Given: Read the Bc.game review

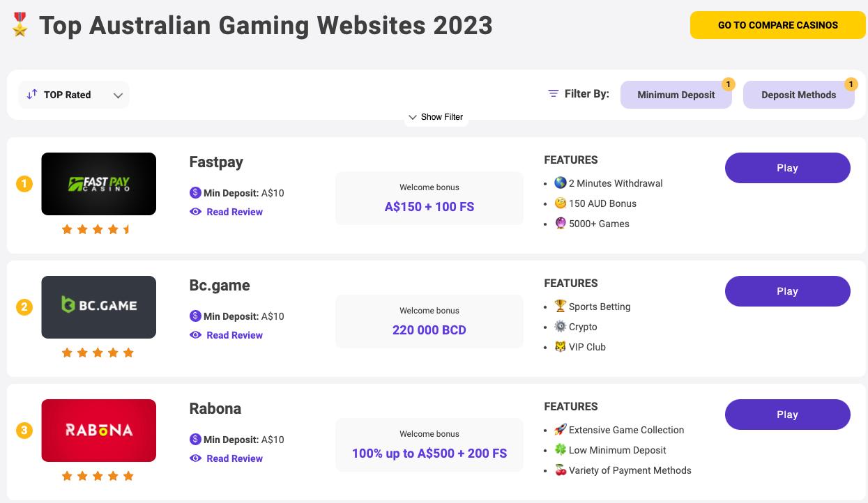Looking at the screenshot, I should pyautogui.click(x=235, y=335).
